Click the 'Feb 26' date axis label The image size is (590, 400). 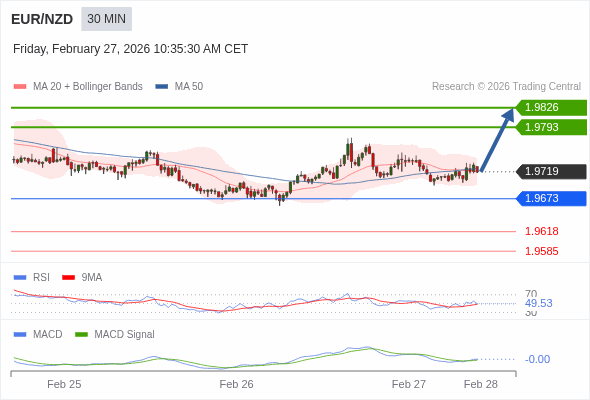(236, 384)
